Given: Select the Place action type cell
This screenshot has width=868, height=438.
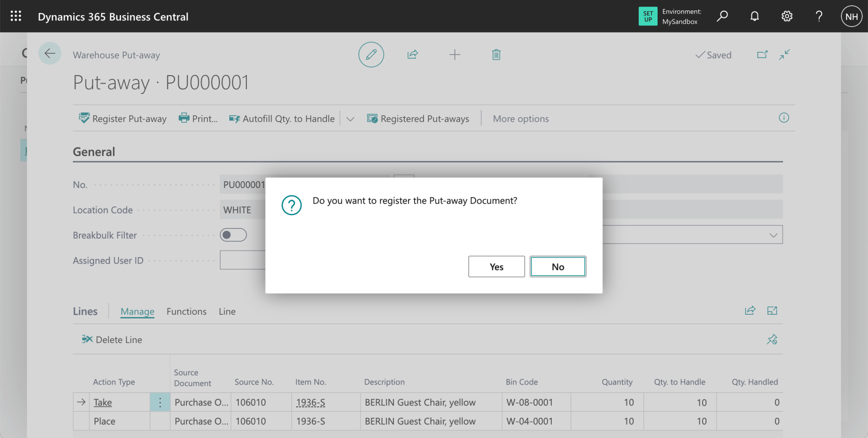Looking at the screenshot, I should [x=119, y=421].
